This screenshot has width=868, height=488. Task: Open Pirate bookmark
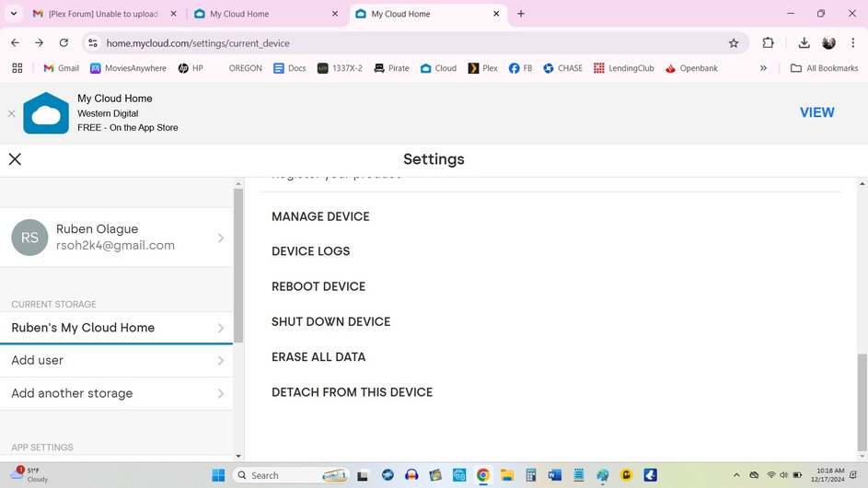tap(391, 68)
